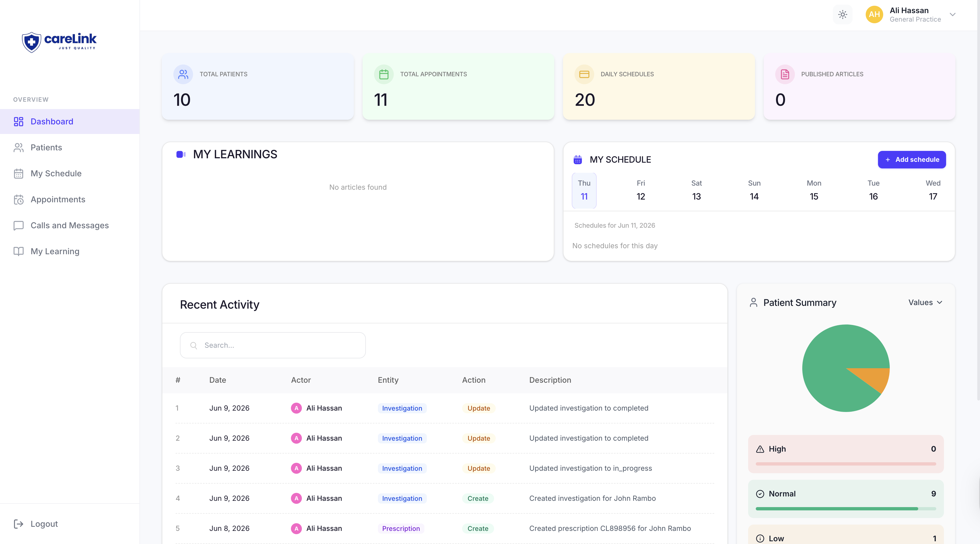Click the Total Appointments calendar icon

coord(383,74)
